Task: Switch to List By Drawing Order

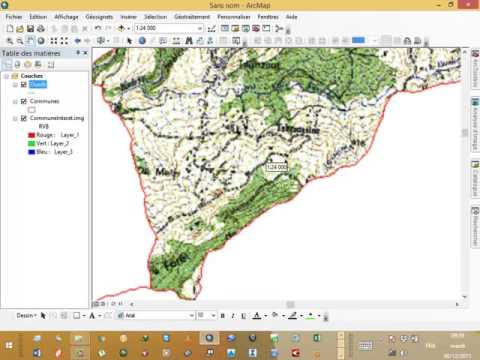Action: [x=8, y=64]
